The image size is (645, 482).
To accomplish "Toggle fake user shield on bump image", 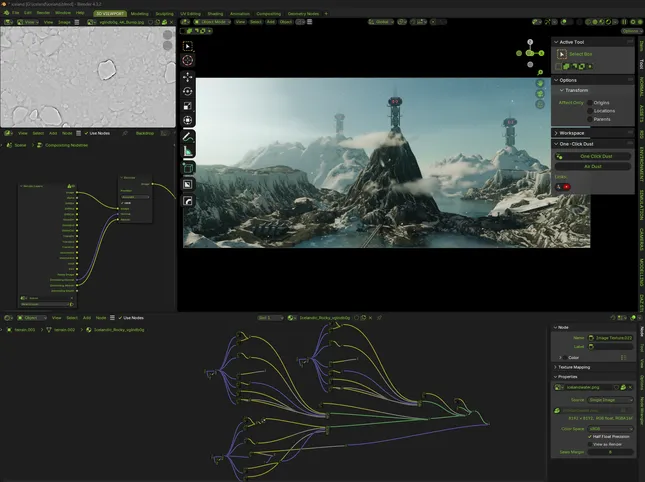I will coord(151,22).
